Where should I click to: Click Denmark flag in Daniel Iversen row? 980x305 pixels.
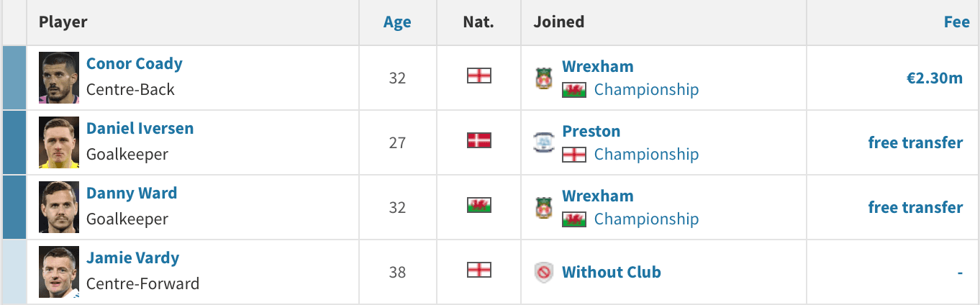(478, 140)
